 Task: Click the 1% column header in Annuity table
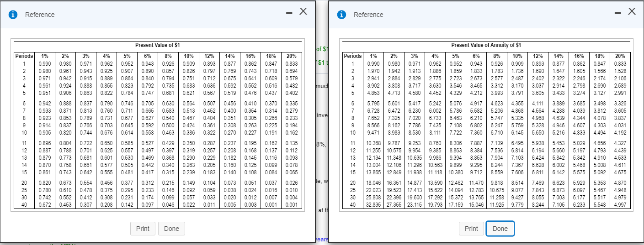(x=374, y=56)
